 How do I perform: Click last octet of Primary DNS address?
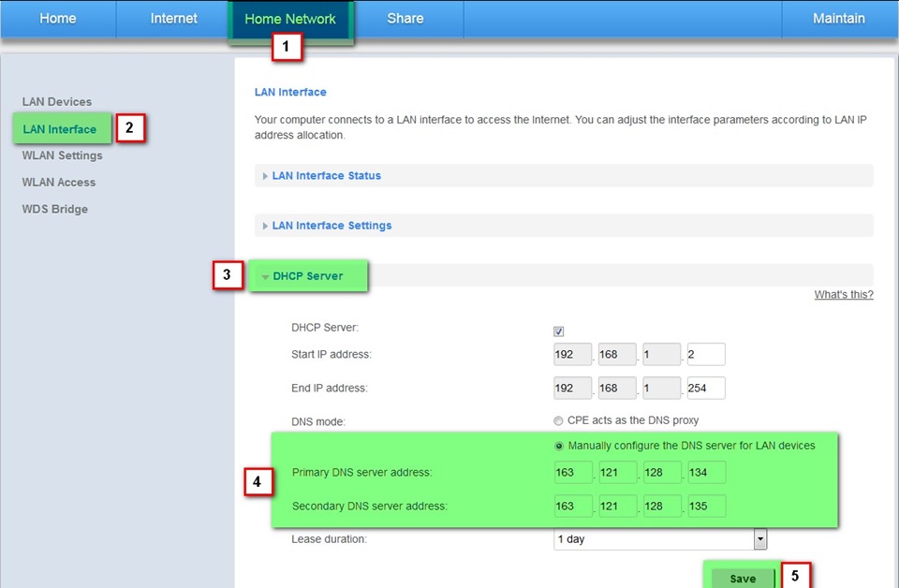click(x=706, y=473)
